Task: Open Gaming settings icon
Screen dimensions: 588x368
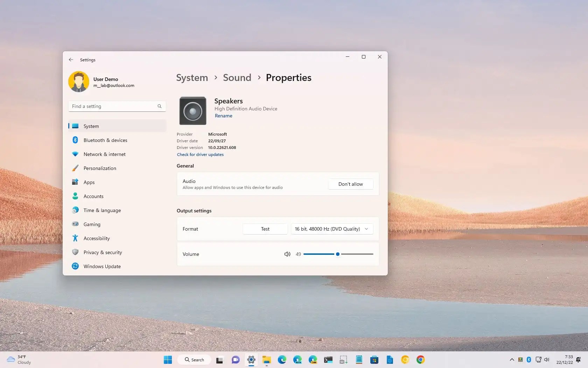Action: click(76, 224)
